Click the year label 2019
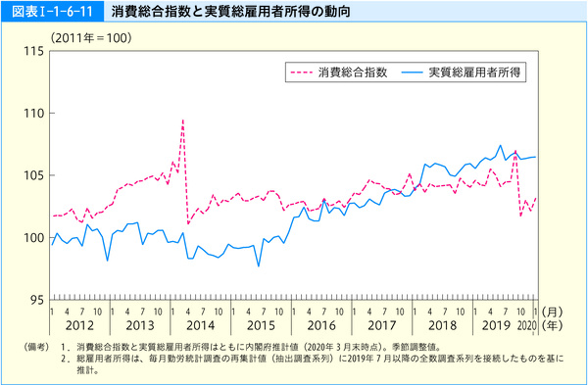The image size is (588, 385). click(x=496, y=325)
